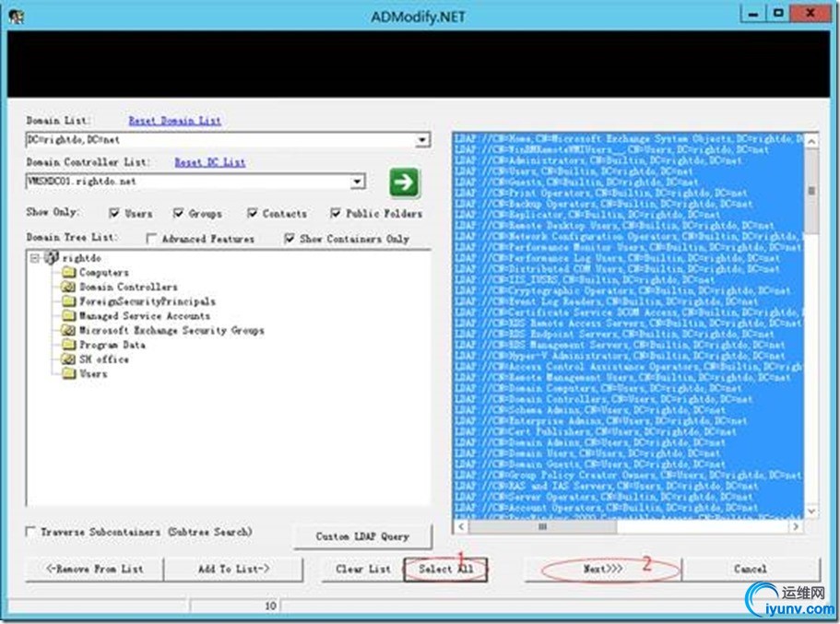Click Remove From List button
This screenshot has height=624, width=840.
coord(95,569)
